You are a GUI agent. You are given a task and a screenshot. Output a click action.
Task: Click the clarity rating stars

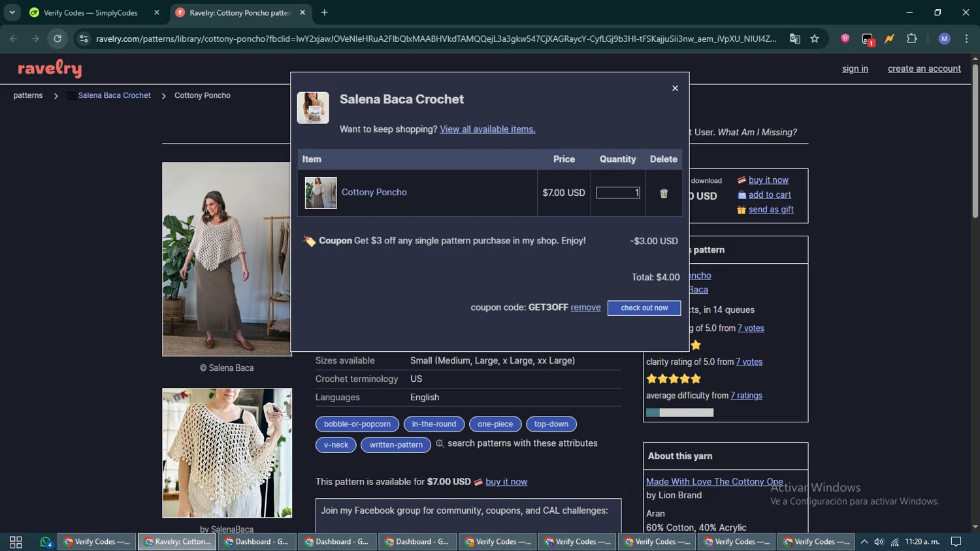[674, 379]
